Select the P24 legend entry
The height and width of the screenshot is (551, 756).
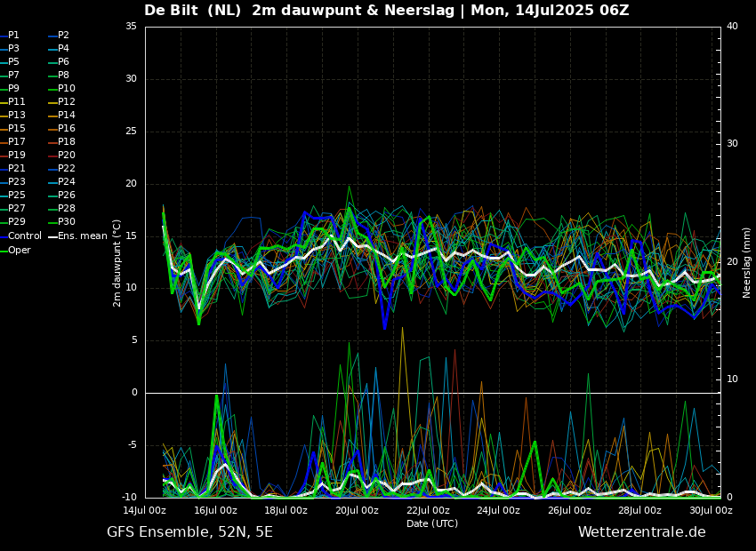pos(61,181)
